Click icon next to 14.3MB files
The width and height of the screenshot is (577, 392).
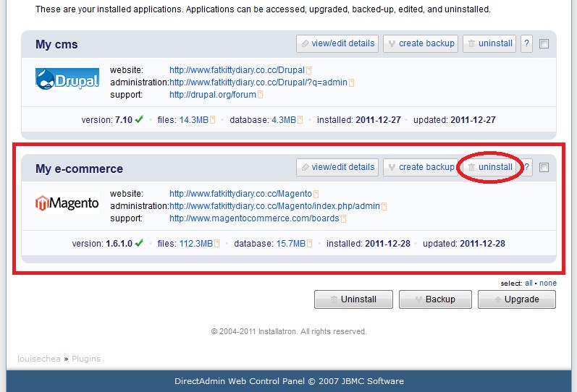point(212,120)
